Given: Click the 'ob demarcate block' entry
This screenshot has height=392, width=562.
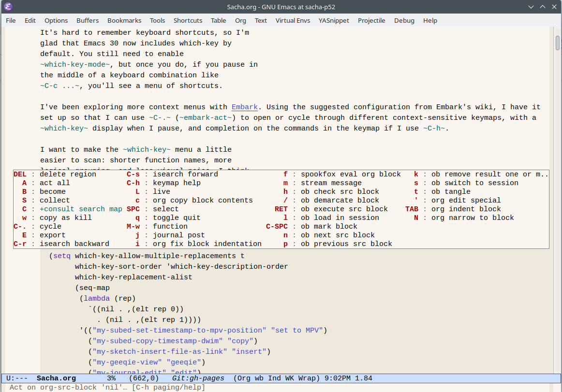Looking at the screenshot, I should pos(340,200).
